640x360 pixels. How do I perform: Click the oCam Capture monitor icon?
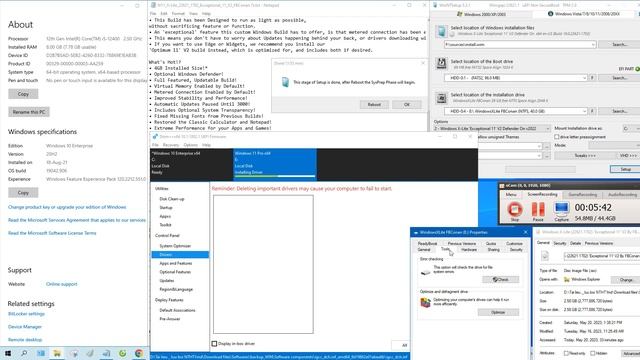click(561, 209)
